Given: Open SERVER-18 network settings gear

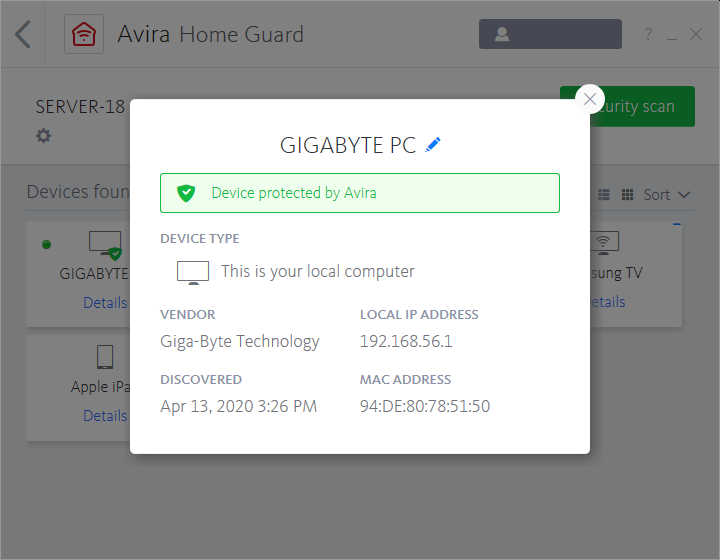Looking at the screenshot, I should [x=43, y=136].
